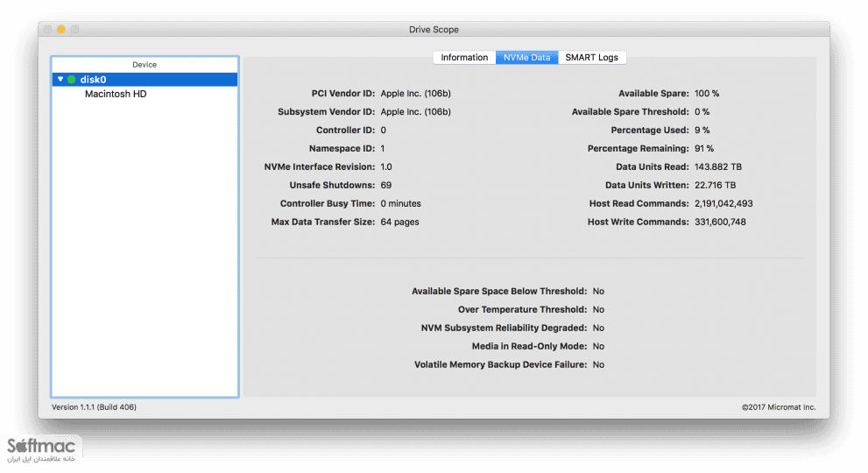
Task: Click the Host Read Commands value 2,191,042,493
Action: pos(723,203)
